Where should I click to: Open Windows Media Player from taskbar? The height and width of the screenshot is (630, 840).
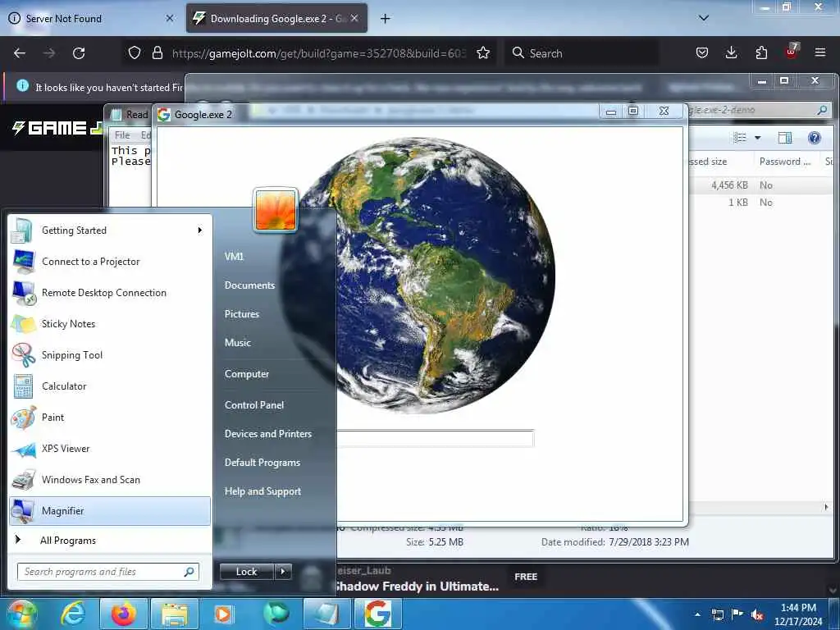[x=224, y=614]
